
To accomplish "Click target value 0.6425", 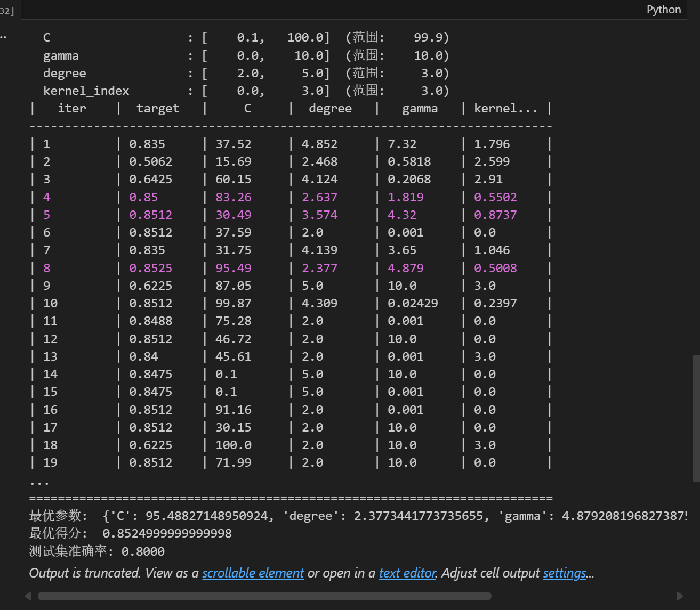I will (151, 180).
